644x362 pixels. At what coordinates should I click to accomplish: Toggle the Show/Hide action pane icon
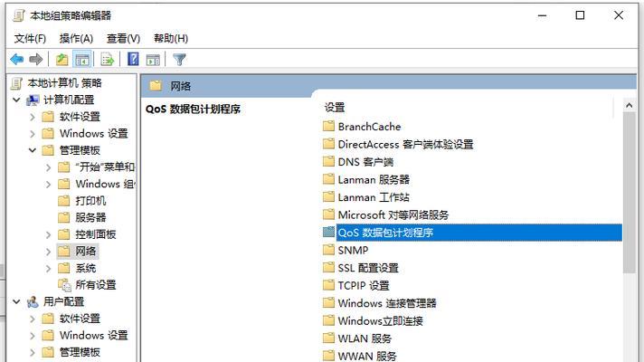(x=153, y=60)
